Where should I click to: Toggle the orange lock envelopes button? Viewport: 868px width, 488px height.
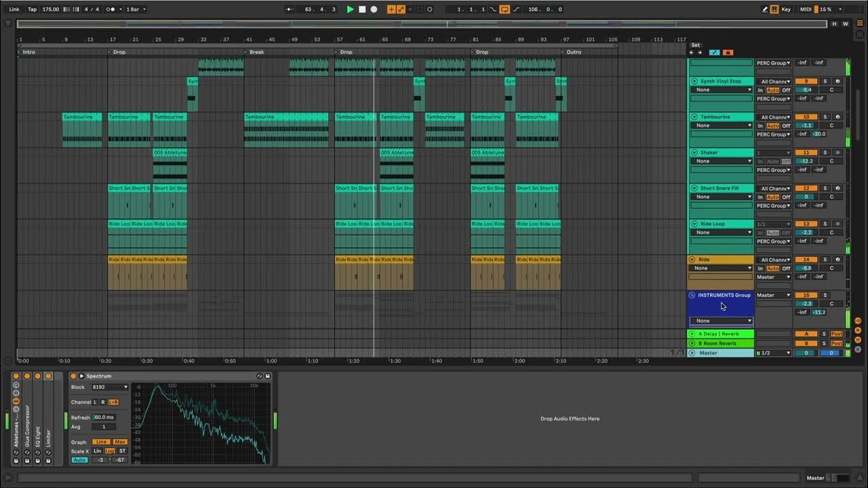point(728,52)
